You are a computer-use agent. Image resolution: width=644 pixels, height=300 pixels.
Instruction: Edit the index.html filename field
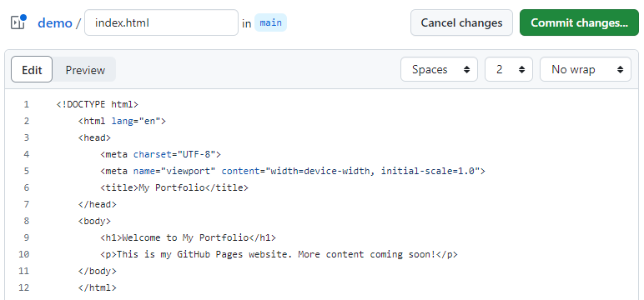click(x=161, y=22)
